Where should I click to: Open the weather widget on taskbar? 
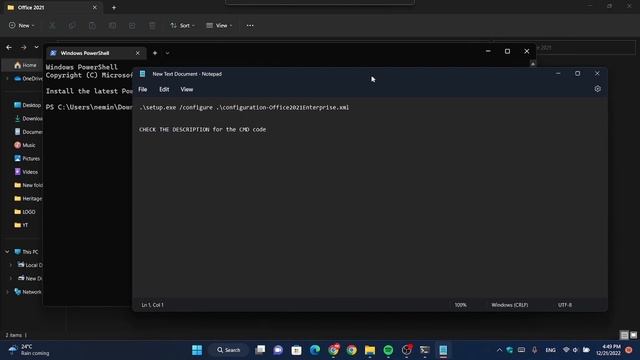pyautogui.click(x=29, y=350)
